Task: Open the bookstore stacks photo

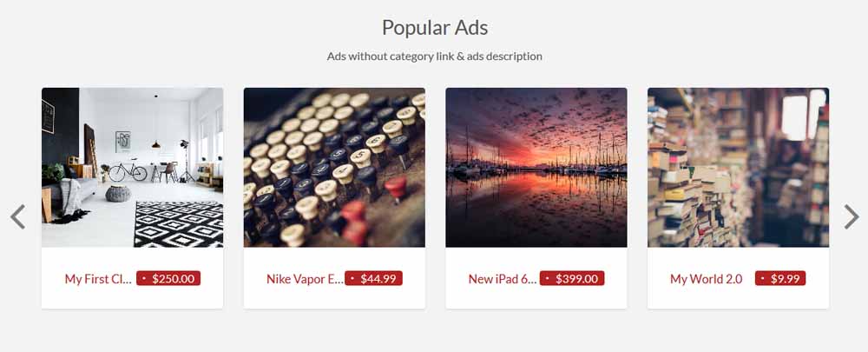Action: (x=739, y=168)
